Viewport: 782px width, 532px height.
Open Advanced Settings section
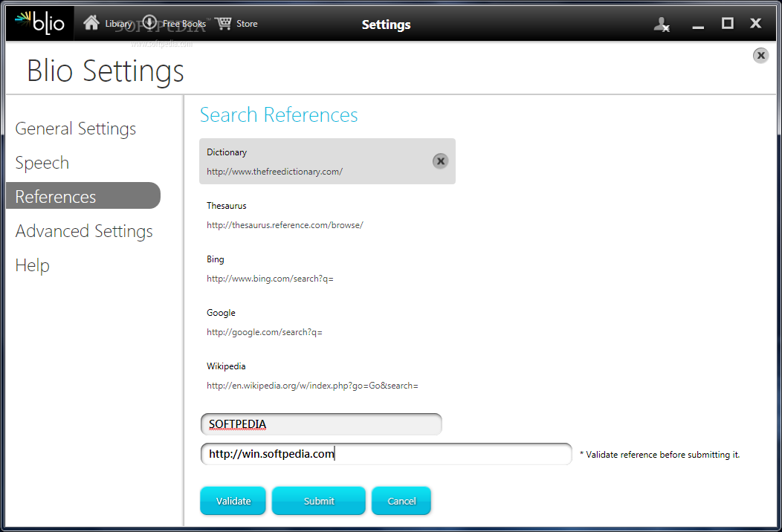pyautogui.click(x=84, y=231)
